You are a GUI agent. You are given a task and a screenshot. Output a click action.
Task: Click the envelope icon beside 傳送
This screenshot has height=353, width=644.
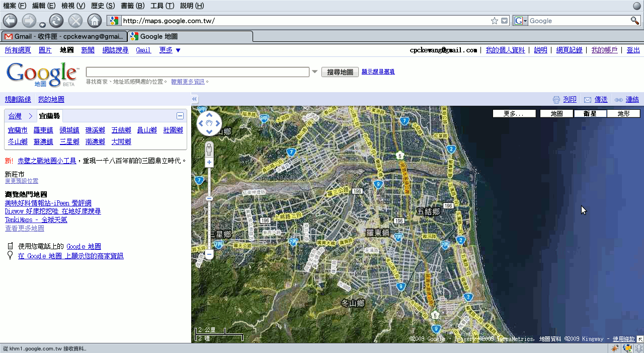(587, 100)
